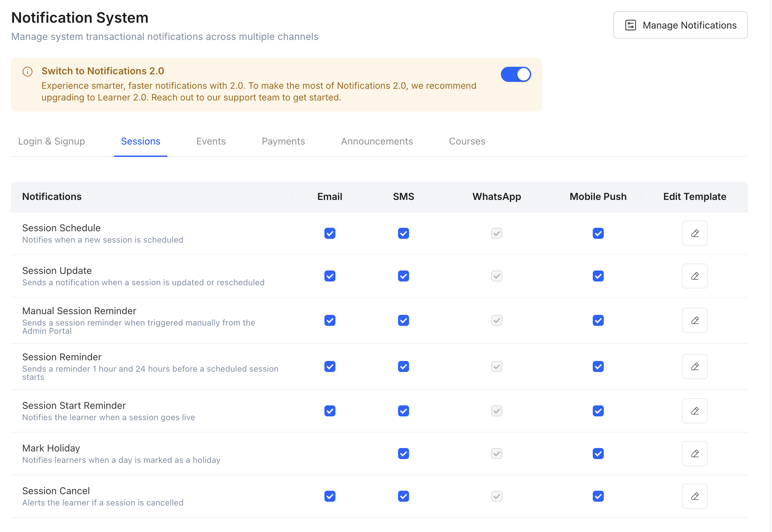Disable Mobile Push for Session Start Reminder
The width and height of the screenshot is (772, 532).
[x=598, y=411]
